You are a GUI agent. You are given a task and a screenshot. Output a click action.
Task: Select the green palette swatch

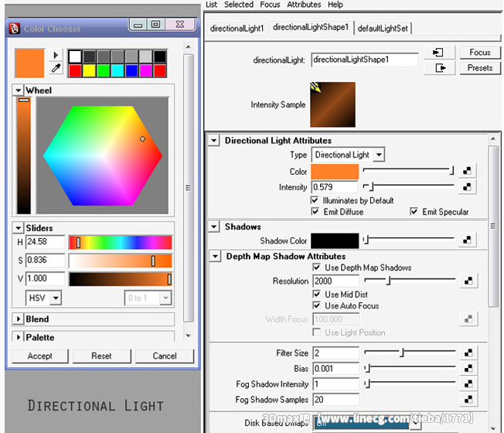point(103,70)
